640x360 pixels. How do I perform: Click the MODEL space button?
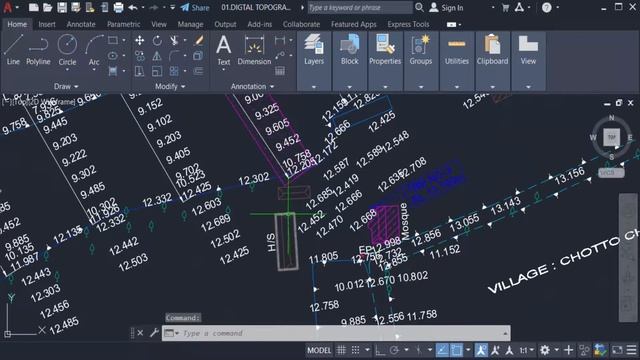pos(319,350)
